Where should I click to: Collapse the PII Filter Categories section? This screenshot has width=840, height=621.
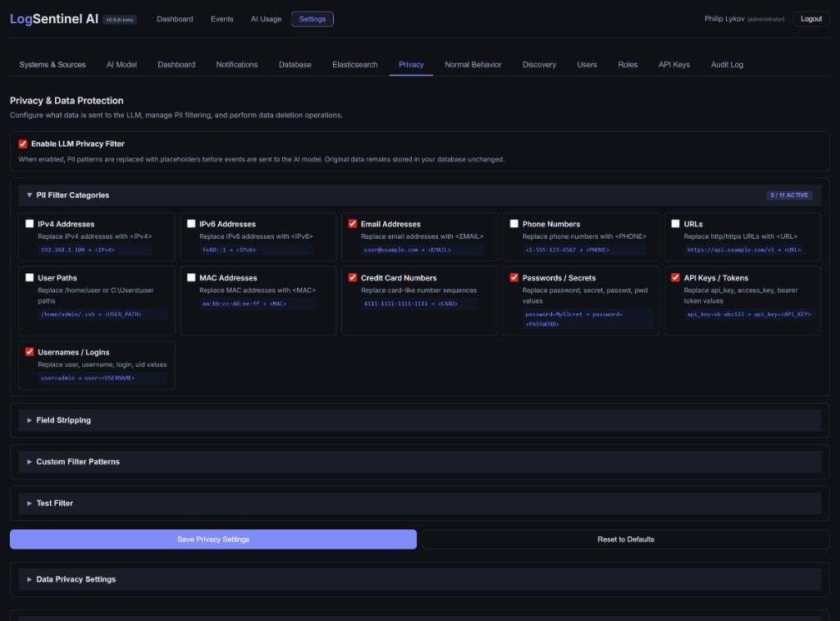[419, 195]
